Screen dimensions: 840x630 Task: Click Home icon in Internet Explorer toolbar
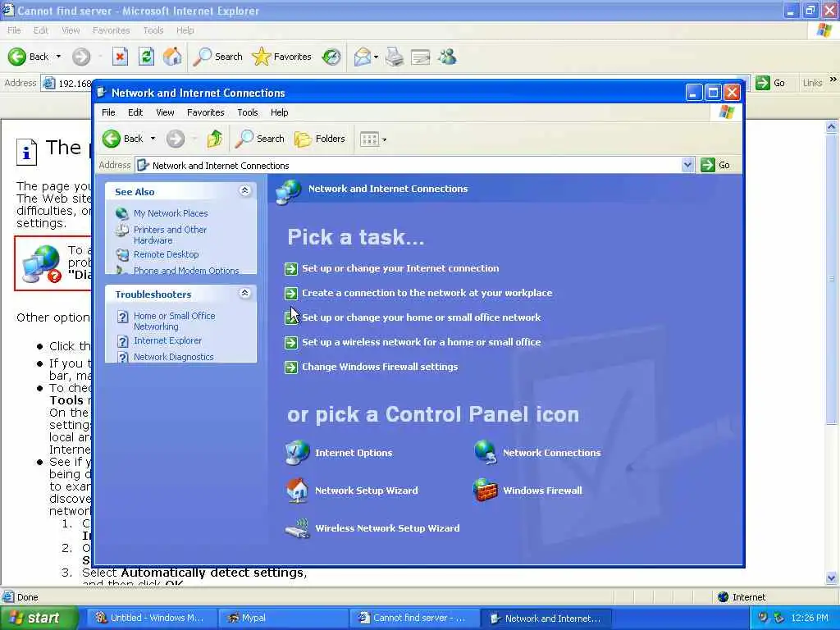pos(172,57)
